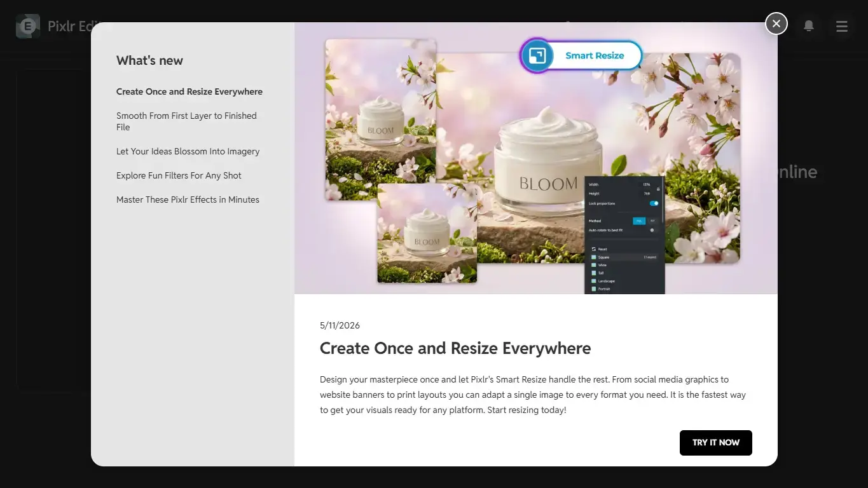
Task: Open Explore Fun Filters For Any Shot
Action: coord(179,175)
